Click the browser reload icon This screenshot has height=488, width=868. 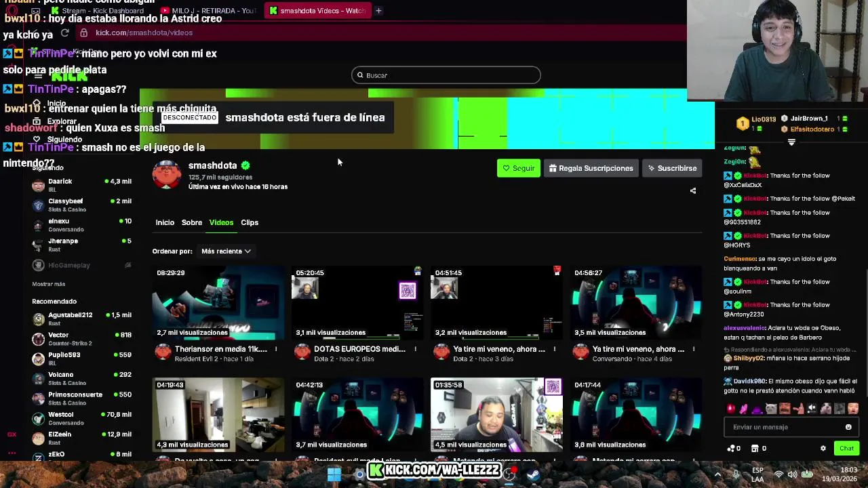tap(64, 33)
